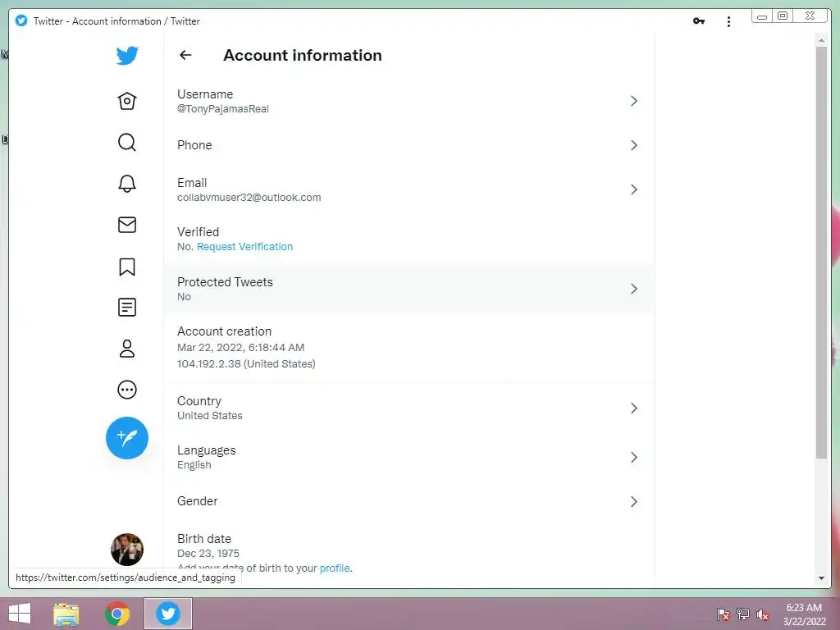Click the Twitter app taskbar icon
The image size is (840, 630).
click(167, 614)
